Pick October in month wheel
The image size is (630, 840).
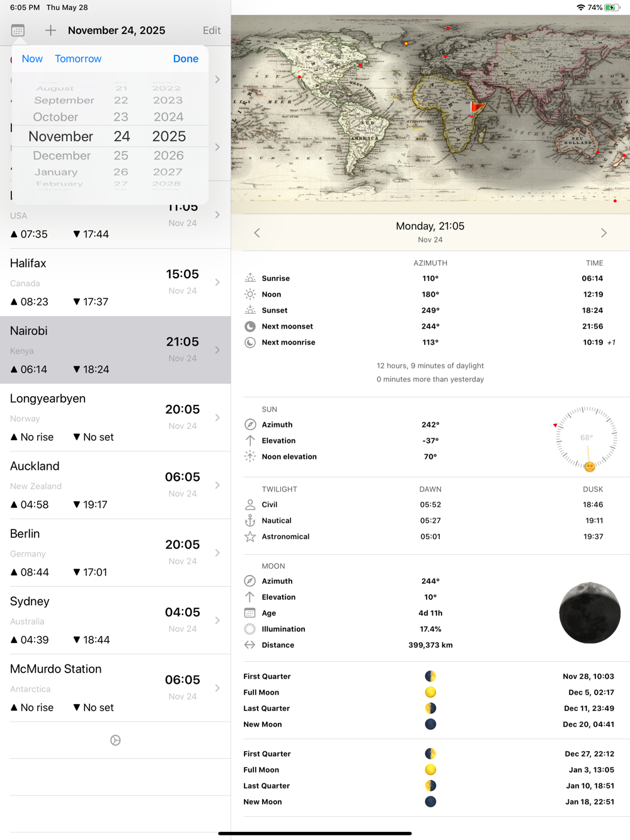56,117
